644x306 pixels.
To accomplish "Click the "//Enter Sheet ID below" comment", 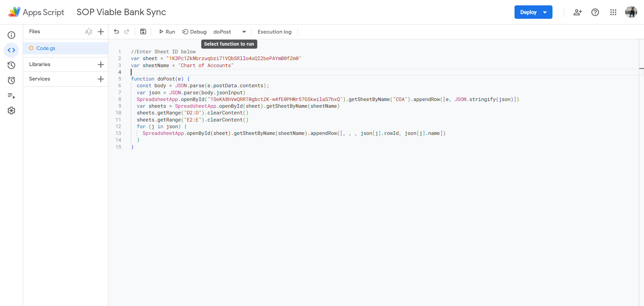I will pyautogui.click(x=163, y=52).
